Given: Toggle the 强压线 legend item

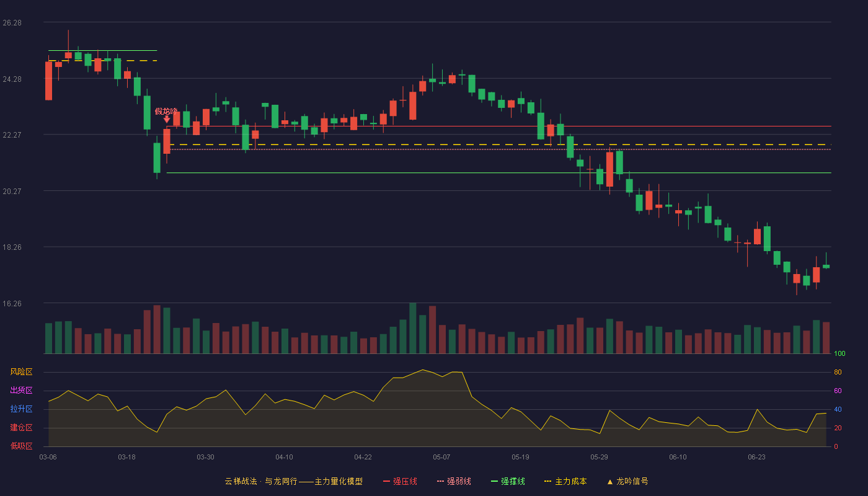Looking at the screenshot, I should pyautogui.click(x=400, y=481).
